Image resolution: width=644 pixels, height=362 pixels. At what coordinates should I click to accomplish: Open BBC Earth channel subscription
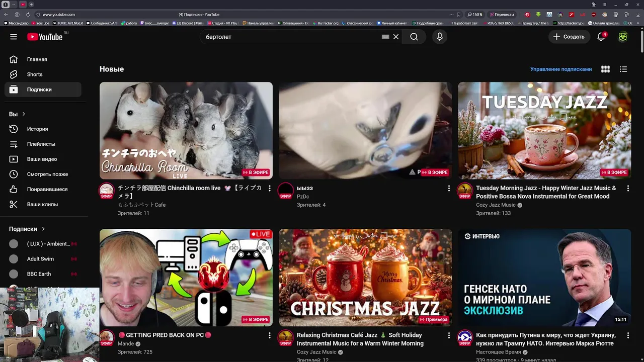pyautogui.click(x=43, y=274)
